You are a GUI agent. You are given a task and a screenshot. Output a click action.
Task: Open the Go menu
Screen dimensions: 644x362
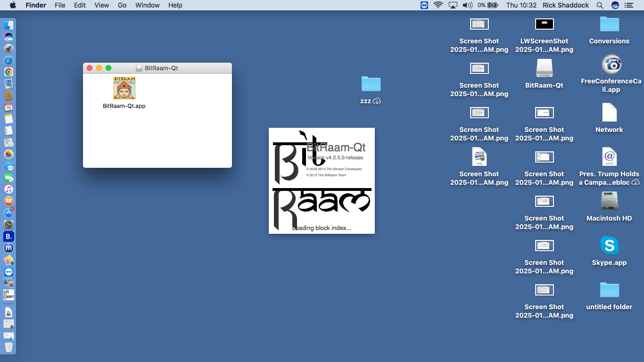122,5
